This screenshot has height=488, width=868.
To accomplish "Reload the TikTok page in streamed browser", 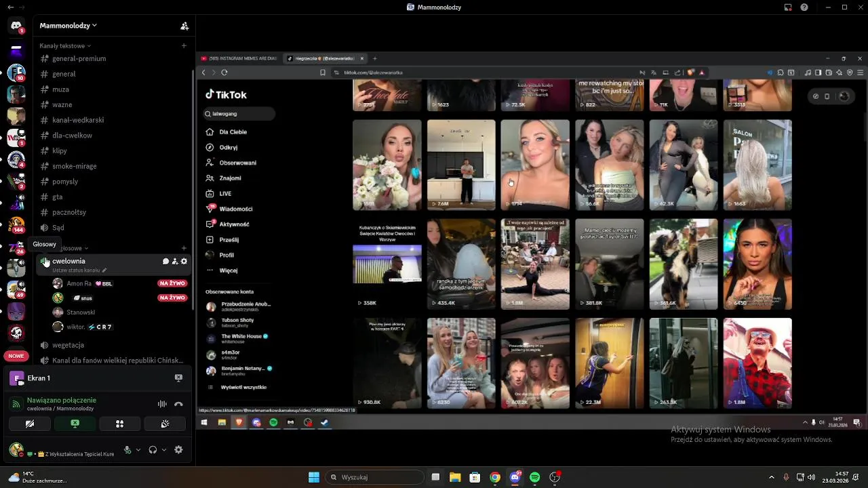I will (224, 73).
